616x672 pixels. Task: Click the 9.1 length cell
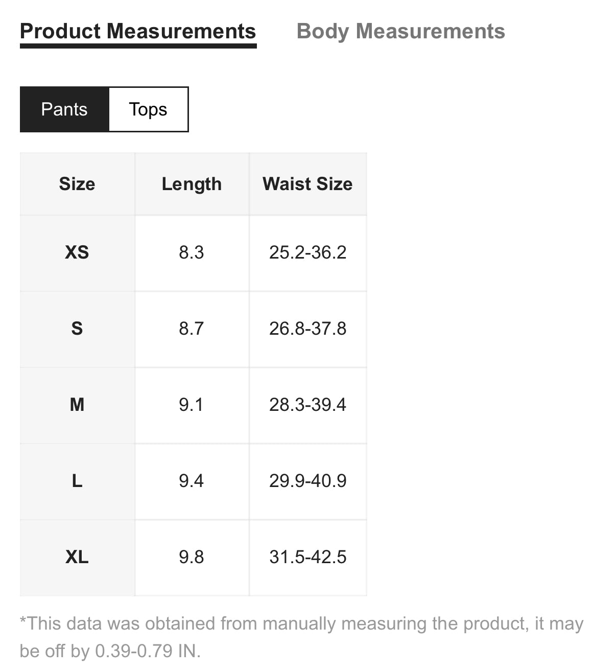coord(192,405)
